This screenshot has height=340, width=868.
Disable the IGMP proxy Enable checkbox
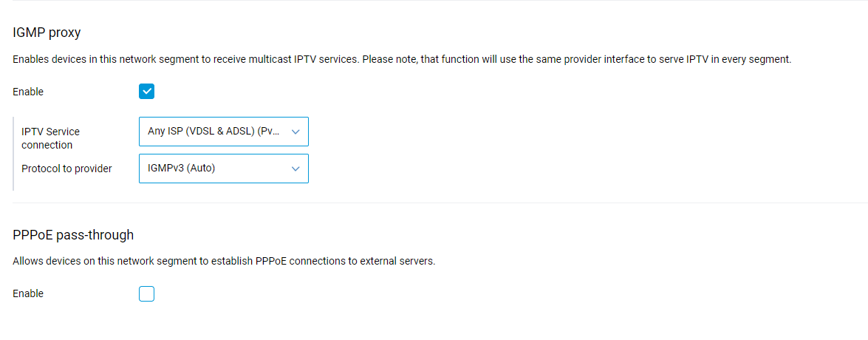point(147,92)
